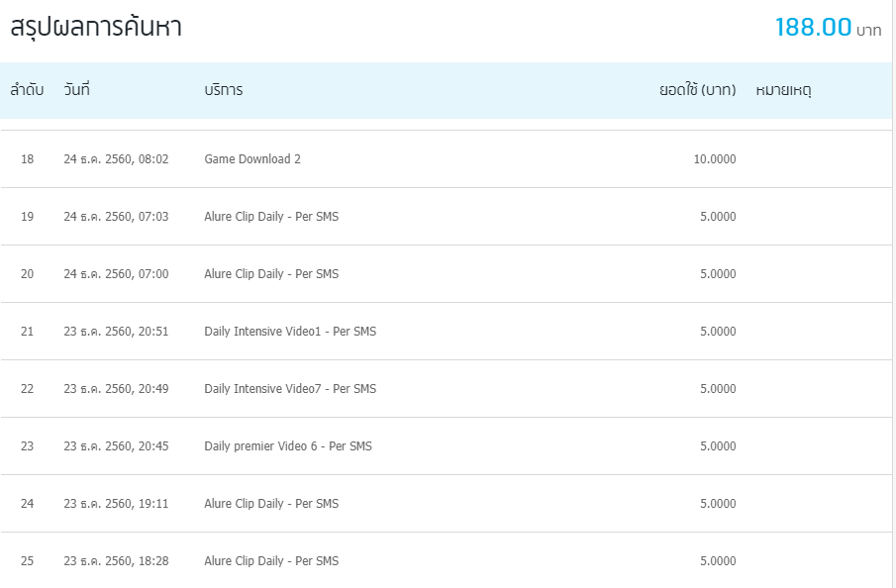Viewport: 896px width, 588px height.
Task: Select the date 23 ธ.ค. 2560, 20:45
Action: [116, 446]
